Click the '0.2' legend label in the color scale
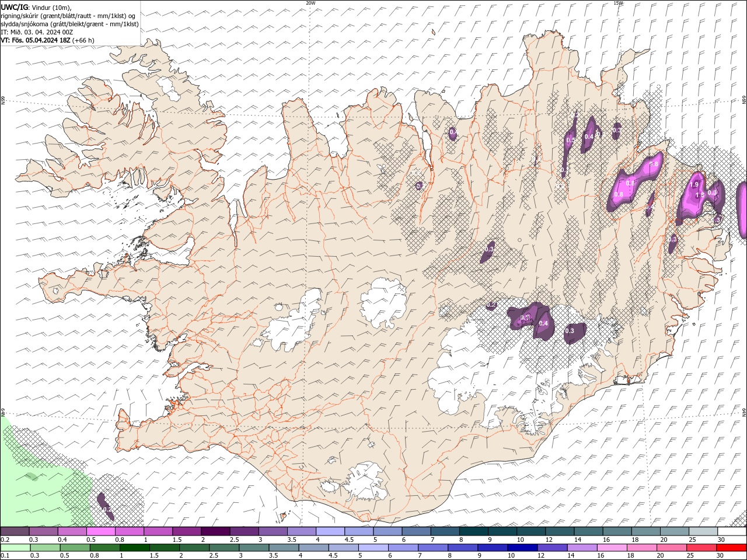 coord(4,540)
